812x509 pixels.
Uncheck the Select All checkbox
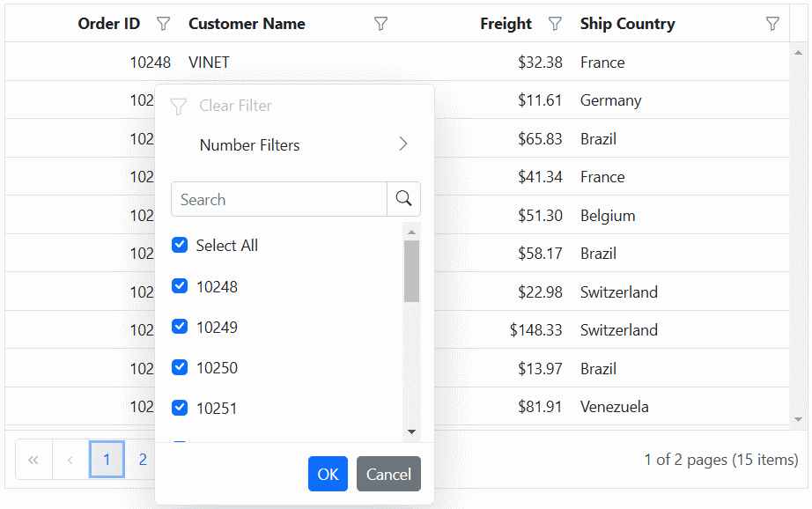(x=180, y=245)
